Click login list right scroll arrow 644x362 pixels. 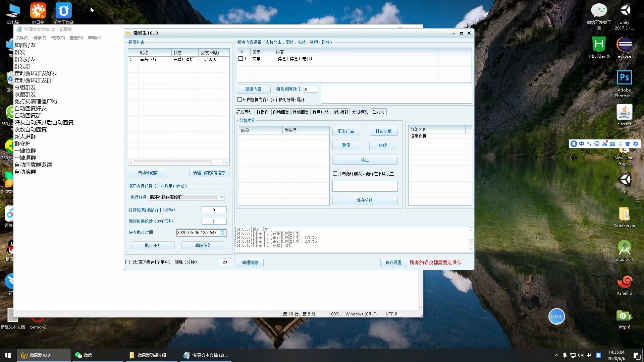click(226, 163)
